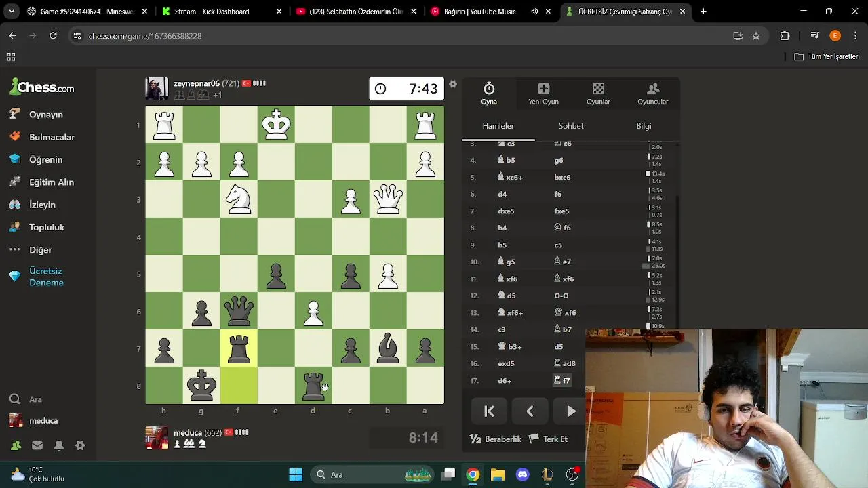868x488 pixels.
Task: Select the white king on e1
Action: (x=276, y=125)
